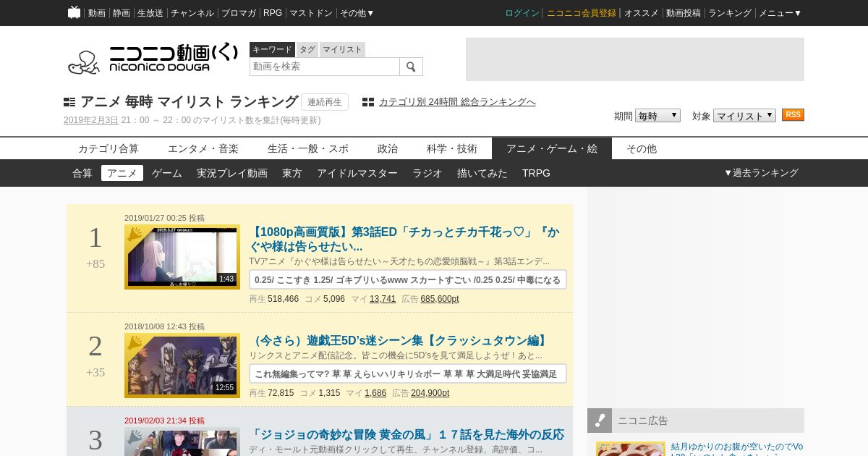Image resolution: width=868 pixels, height=456 pixels.
Task: Open チャンネル in top navigation
Action: [192, 13]
